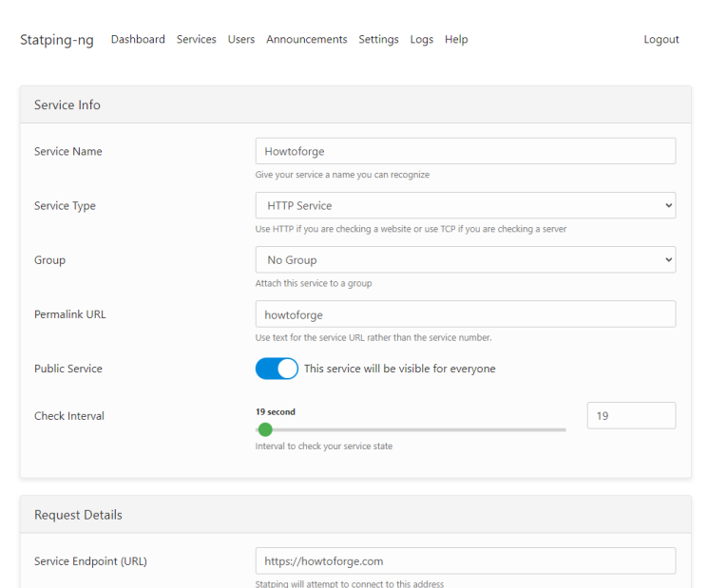Viewport: 708px width, 588px height.
Task: Click the Statping-ng brand logo
Action: coord(56,40)
